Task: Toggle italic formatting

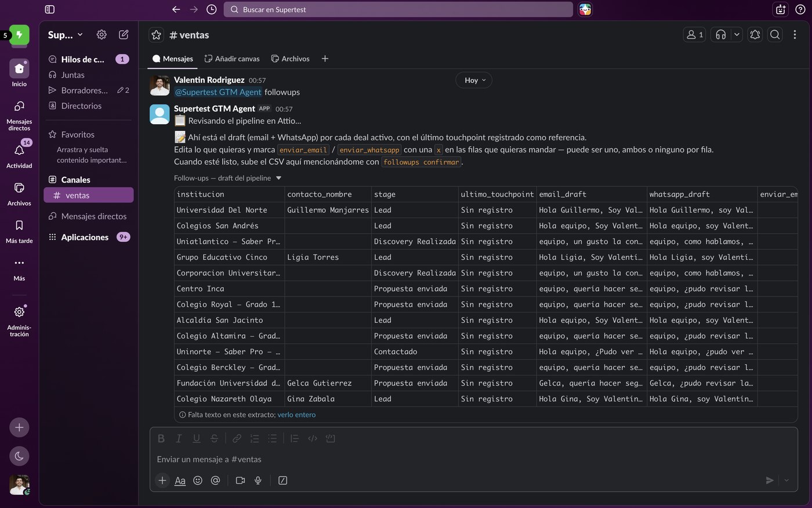Action: coord(179,438)
